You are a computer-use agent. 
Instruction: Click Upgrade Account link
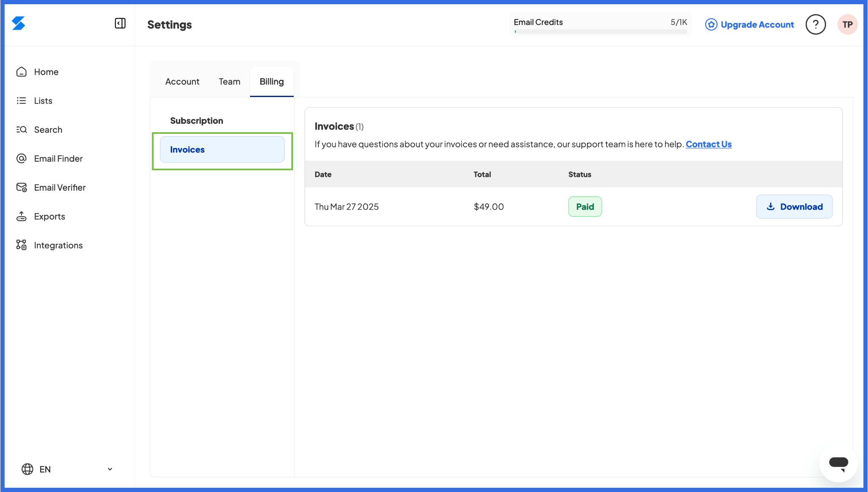(749, 25)
